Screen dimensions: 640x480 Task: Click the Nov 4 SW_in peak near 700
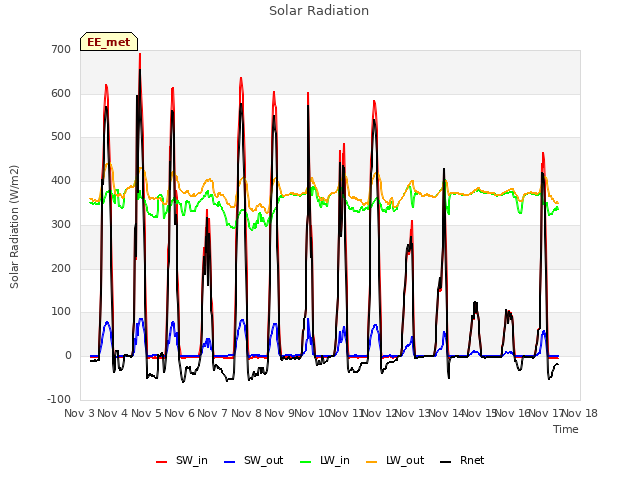(x=140, y=54)
